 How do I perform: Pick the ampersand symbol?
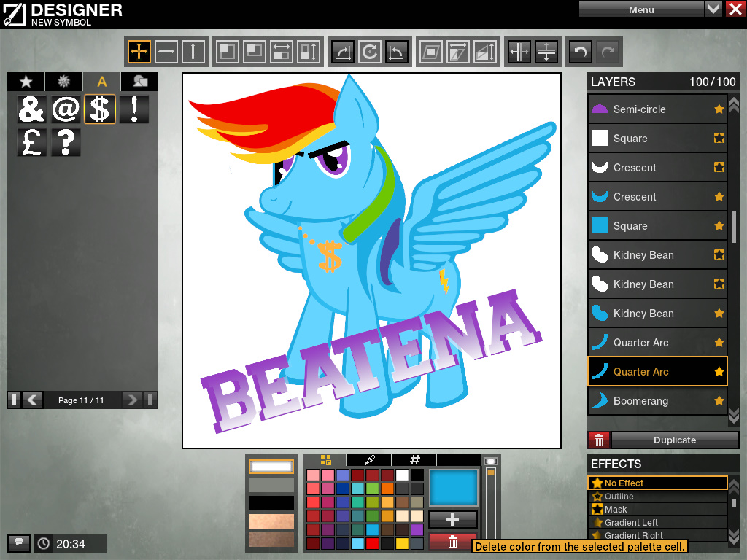[x=31, y=109]
